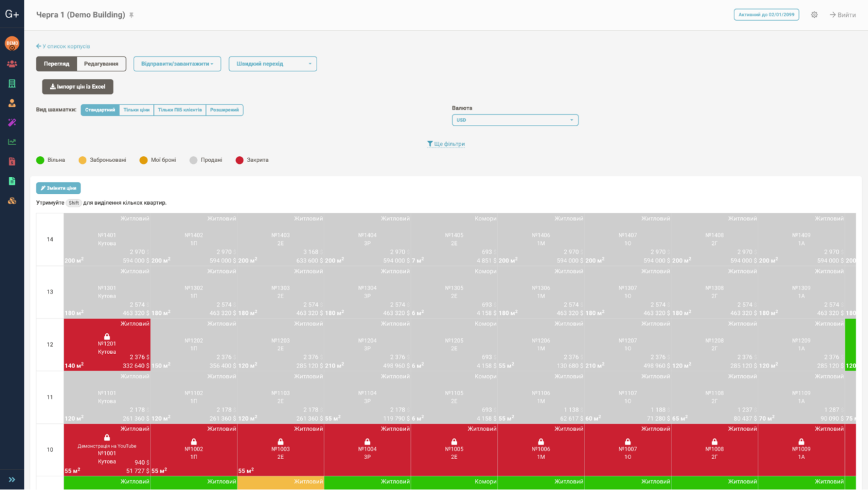Click the green Вільна legend dot
Viewport: 868px width, 490px height.
(40, 160)
